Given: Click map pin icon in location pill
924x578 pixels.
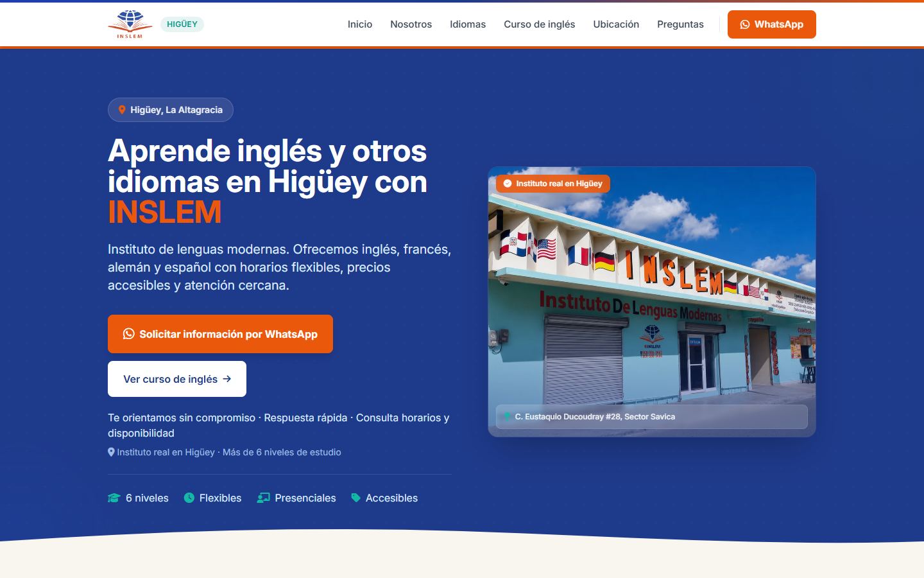Looking at the screenshot, I should point(122,110).
